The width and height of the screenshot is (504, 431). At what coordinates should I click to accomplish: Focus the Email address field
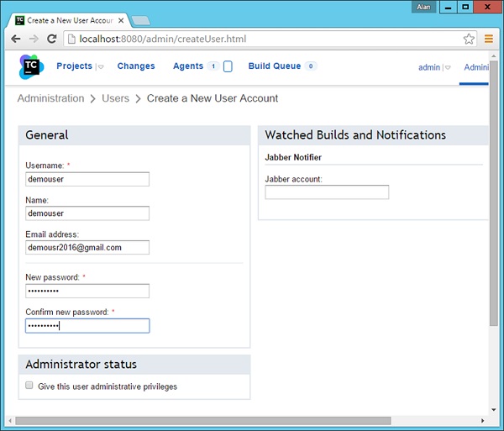tap(87, 248)
